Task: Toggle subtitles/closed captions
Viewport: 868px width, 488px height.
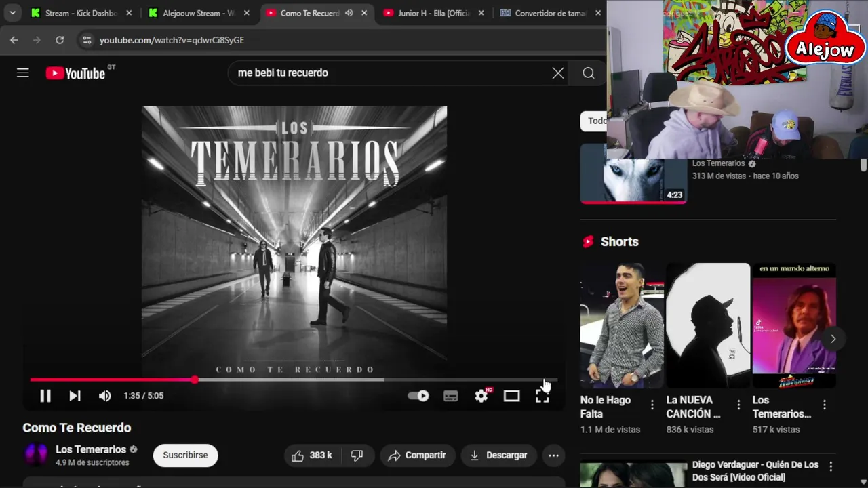Action: [x=450, y=396]
